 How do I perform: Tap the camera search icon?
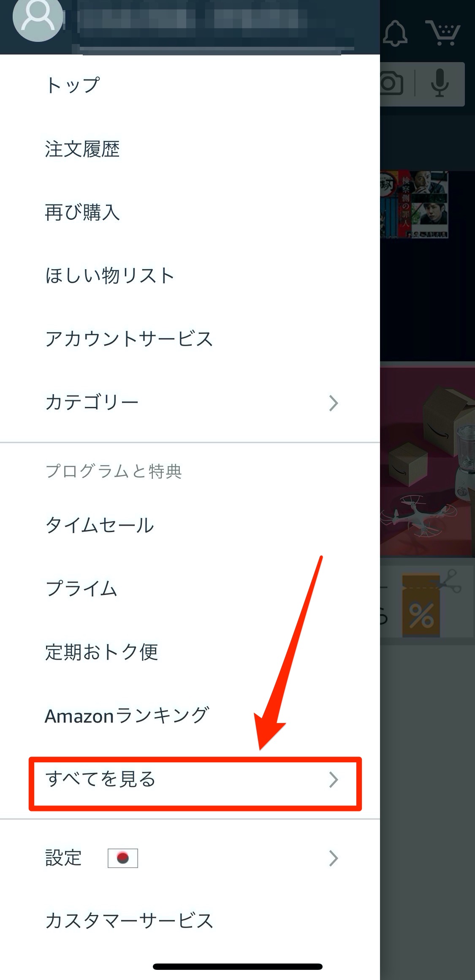[x=391, y=83]
